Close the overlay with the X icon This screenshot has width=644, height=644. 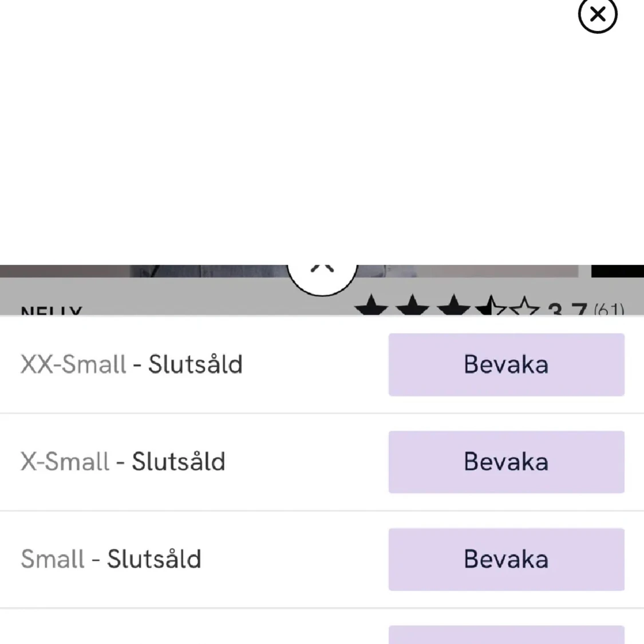tap(598, 15)
